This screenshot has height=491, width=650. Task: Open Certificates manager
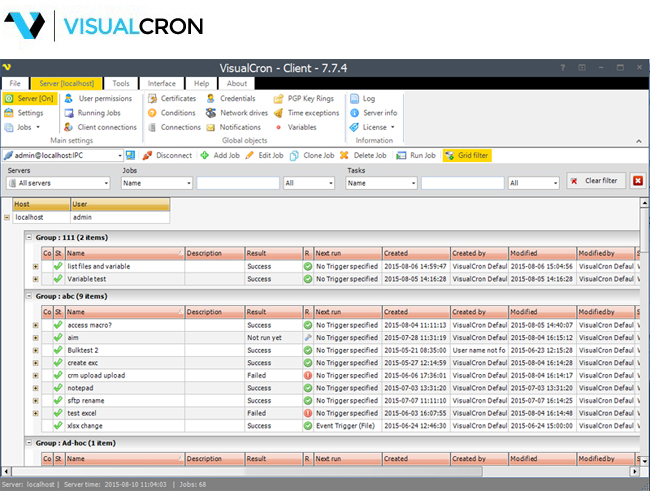172,99
